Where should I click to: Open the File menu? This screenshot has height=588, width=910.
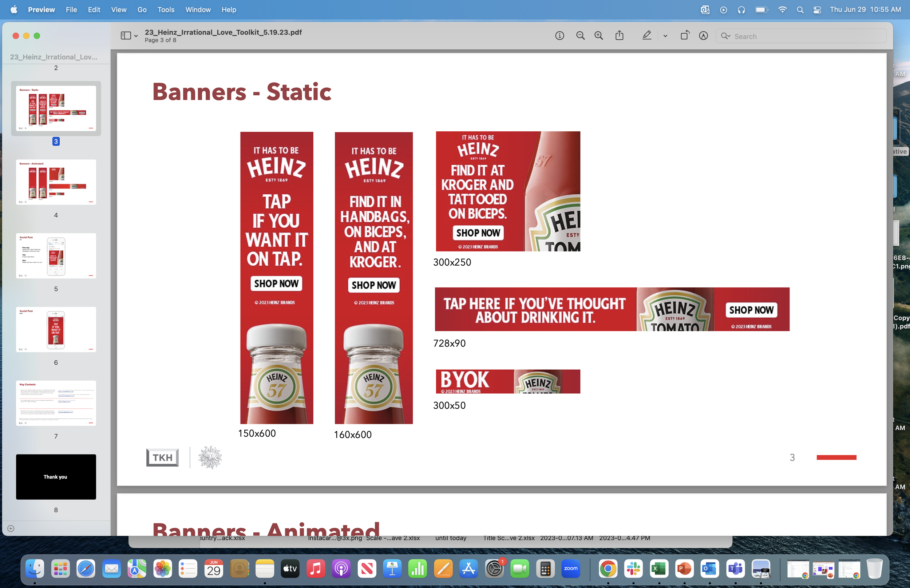[x=71, y=9]
